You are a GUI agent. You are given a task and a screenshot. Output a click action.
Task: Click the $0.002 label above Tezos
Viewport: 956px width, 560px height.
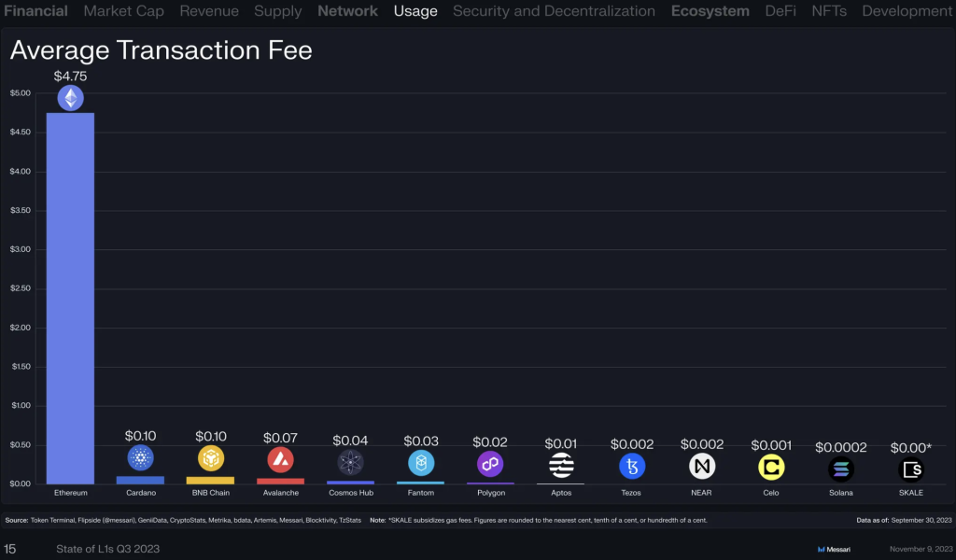pos(632,444)
